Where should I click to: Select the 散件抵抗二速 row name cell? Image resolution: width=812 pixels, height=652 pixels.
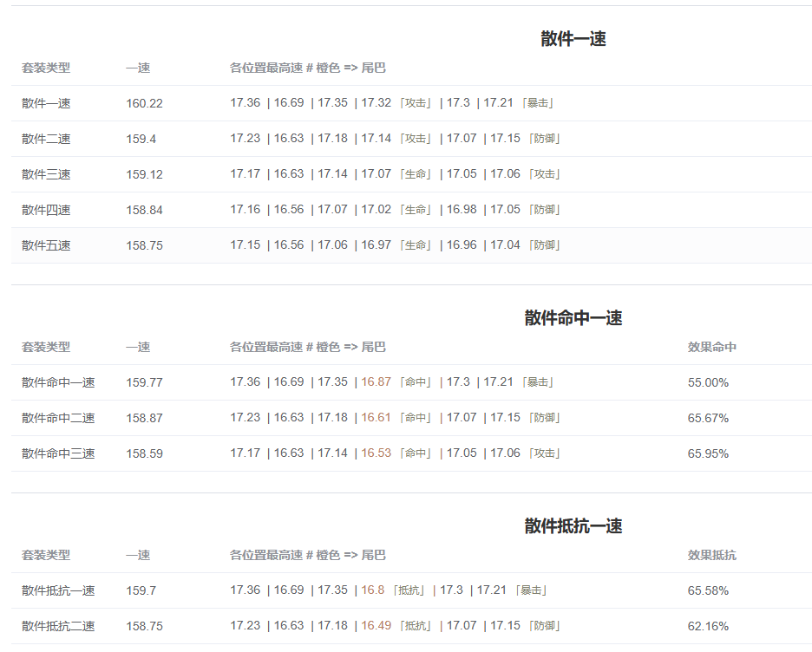pos(58,626)
